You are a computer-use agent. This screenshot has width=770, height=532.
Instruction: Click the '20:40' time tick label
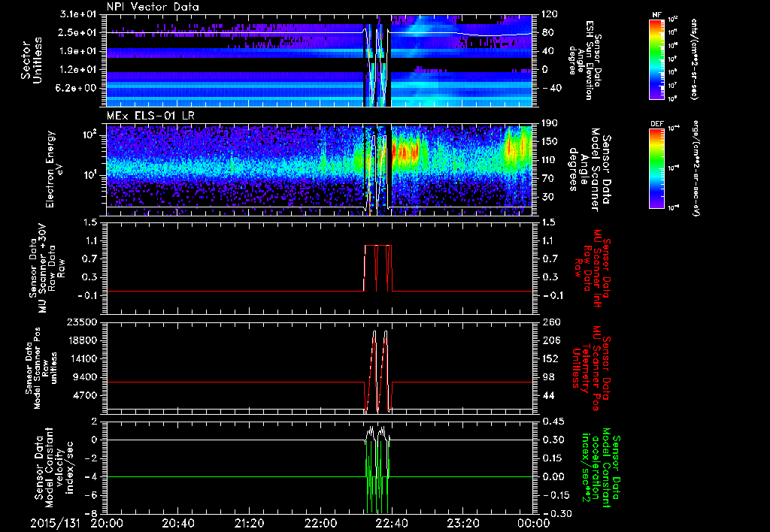[x=177, y=523]
